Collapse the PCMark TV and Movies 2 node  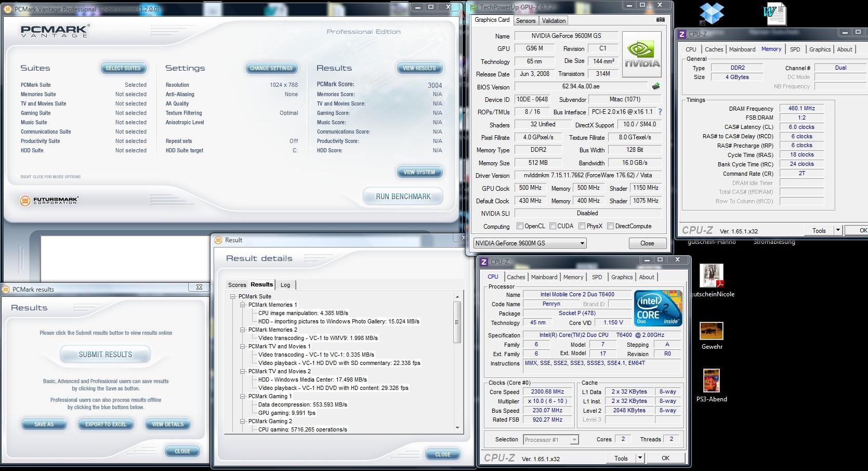[242, 371]
